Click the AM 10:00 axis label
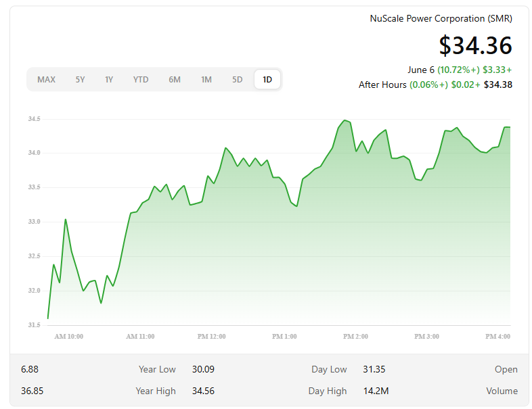Viewport: 532px width, 409px height. [x=69, y=337]
